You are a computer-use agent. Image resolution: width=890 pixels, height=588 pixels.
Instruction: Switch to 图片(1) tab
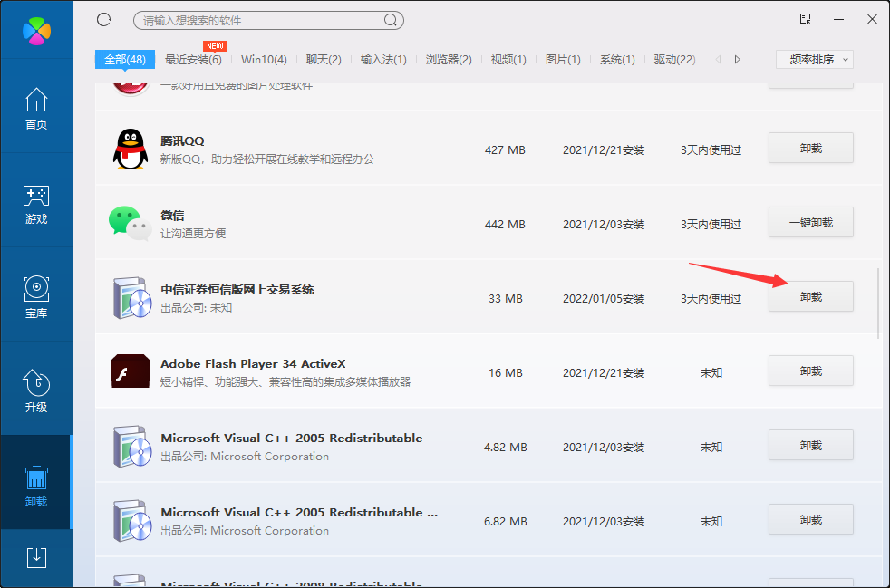563,60
